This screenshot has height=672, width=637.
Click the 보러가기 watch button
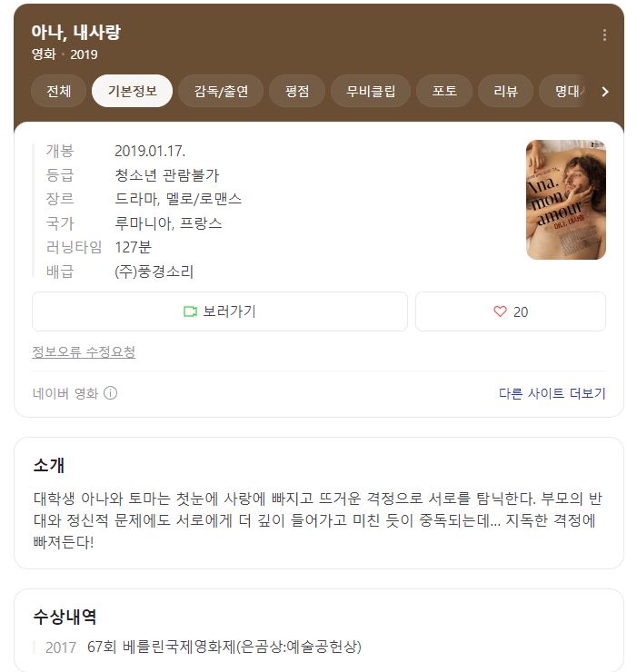(x=220, y=311)
